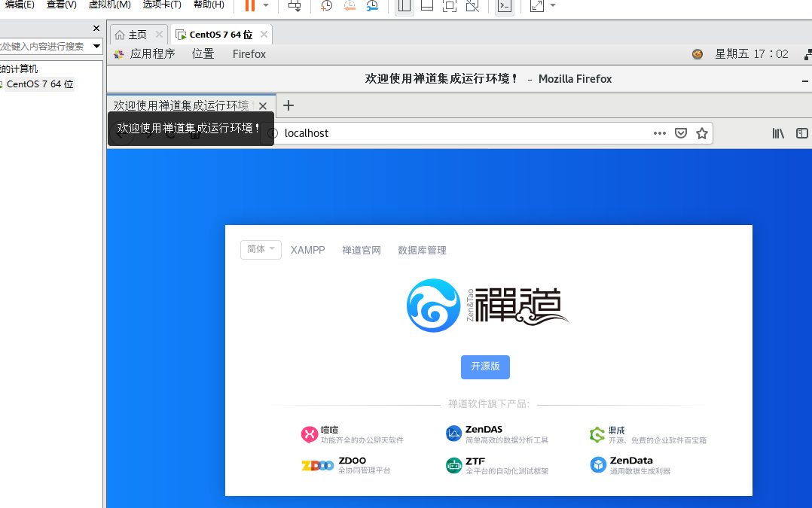Click the notification icon beside the clock
Image resolution: width=812 pixels, height=508 pixels.
coord(698,53)
